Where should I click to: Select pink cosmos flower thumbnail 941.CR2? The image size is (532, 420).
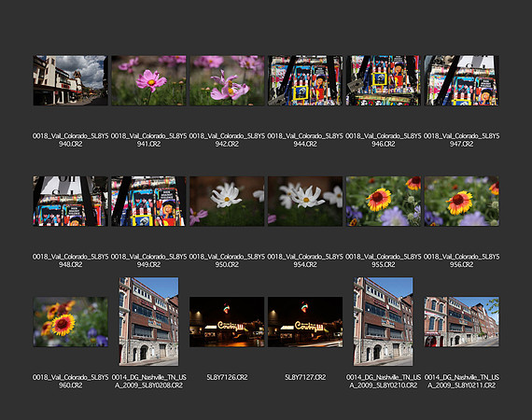148,80
